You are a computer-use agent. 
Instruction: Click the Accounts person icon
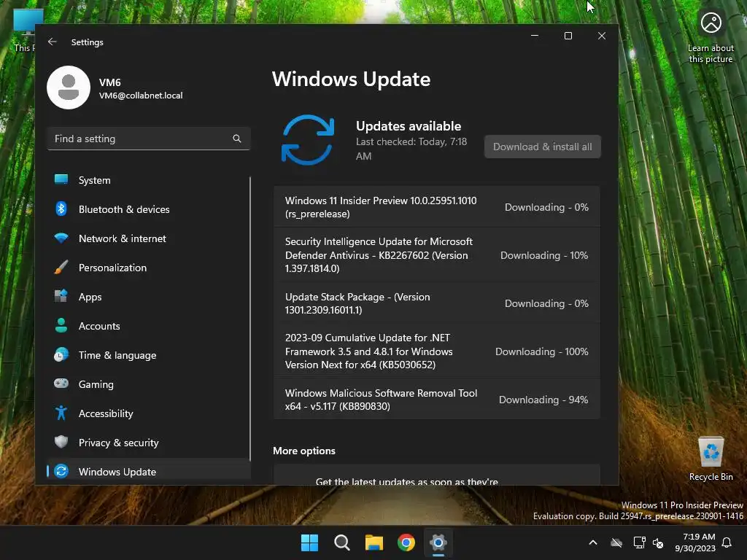(x=61, y=325)
